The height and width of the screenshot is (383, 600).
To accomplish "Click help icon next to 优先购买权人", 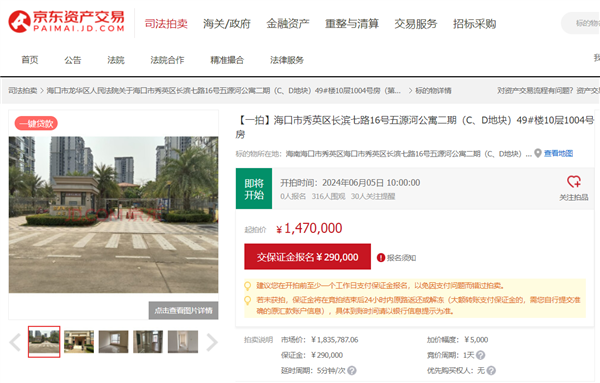I will pos(491,370).
